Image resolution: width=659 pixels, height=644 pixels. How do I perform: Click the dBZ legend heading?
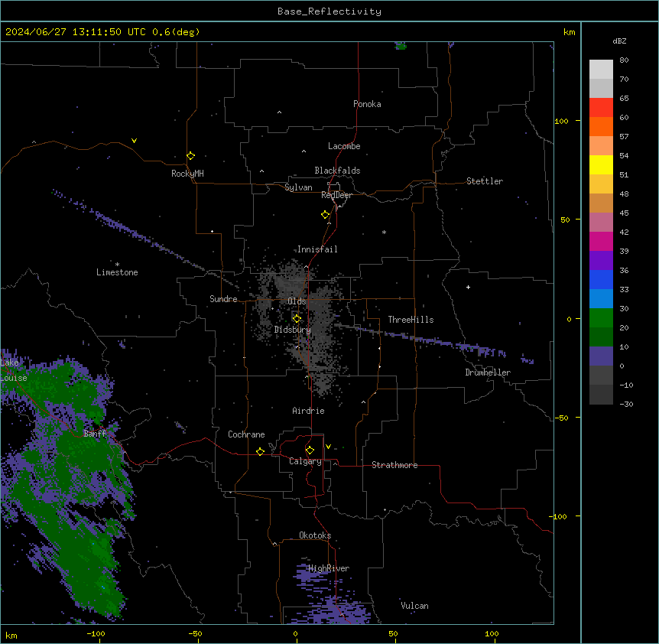[x=619, y=41]
